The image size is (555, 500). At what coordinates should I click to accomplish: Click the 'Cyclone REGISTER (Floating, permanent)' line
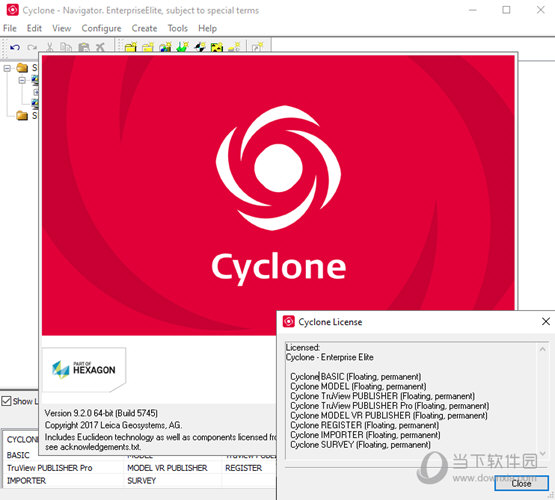pyautogui.click(x=365, y=425)
